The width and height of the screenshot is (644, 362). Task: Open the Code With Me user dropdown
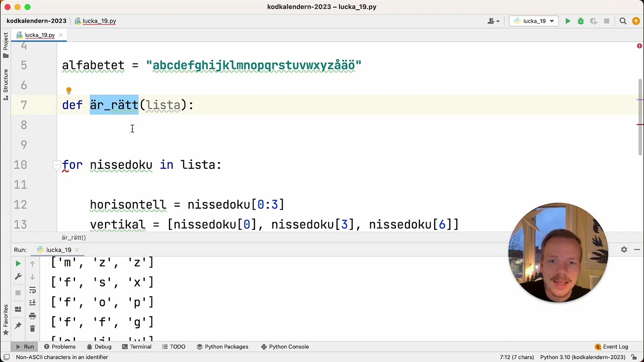click(494, 21)
